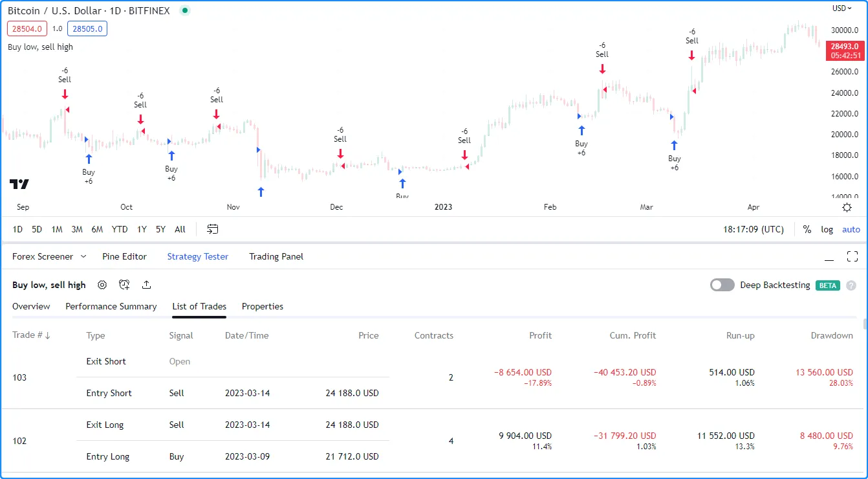Toggle the auto scale option
The height and width of the screenshot is (479, 868).
click(851, 229)
